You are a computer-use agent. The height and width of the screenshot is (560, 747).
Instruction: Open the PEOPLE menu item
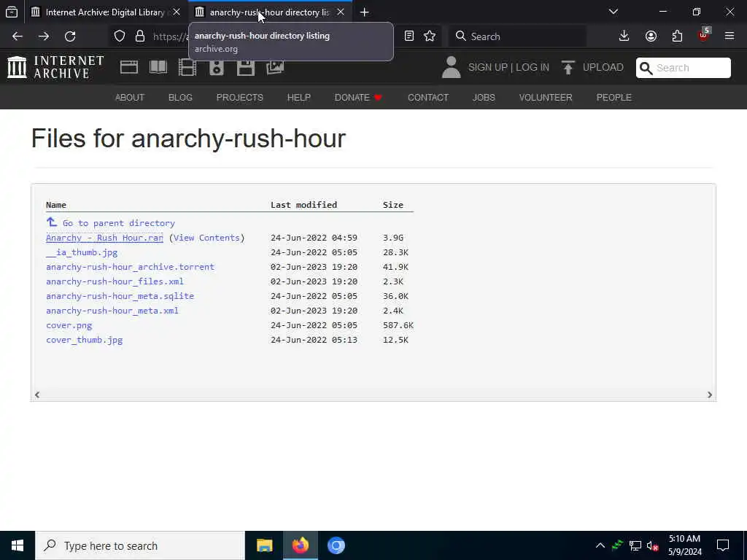[614, 97]
